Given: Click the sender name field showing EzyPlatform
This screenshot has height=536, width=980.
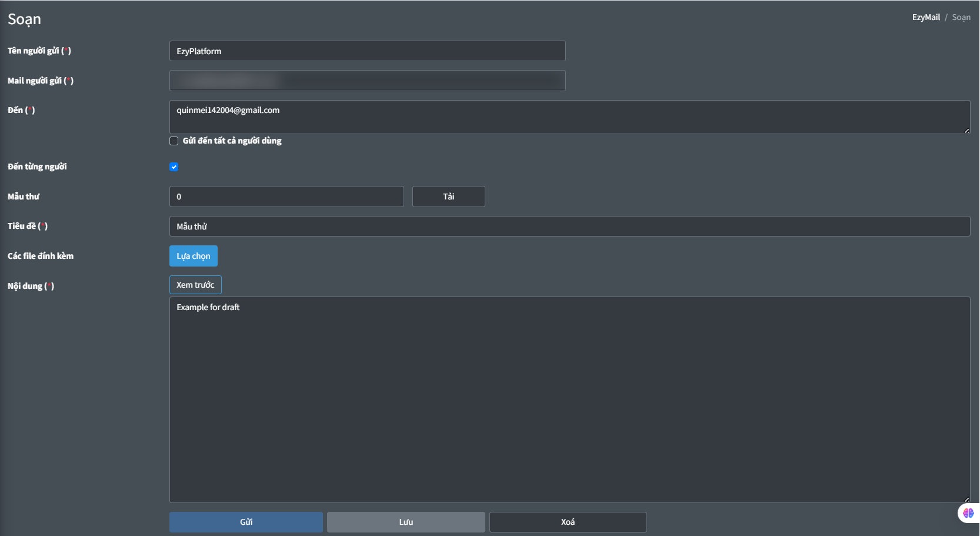Looking at the screenshot, I should tap(366, 51).
